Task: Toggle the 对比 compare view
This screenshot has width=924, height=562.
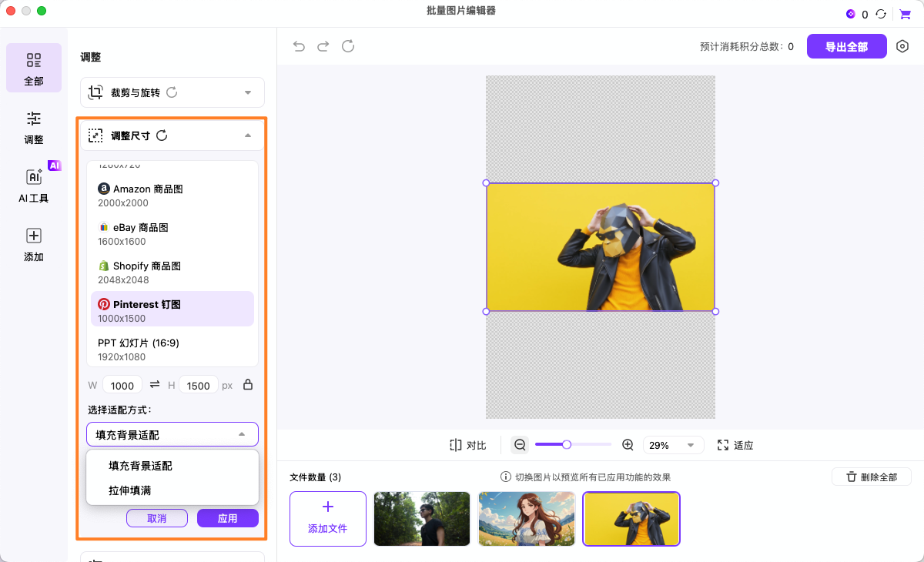Action: pyautogui.click(x=468, y=445)
